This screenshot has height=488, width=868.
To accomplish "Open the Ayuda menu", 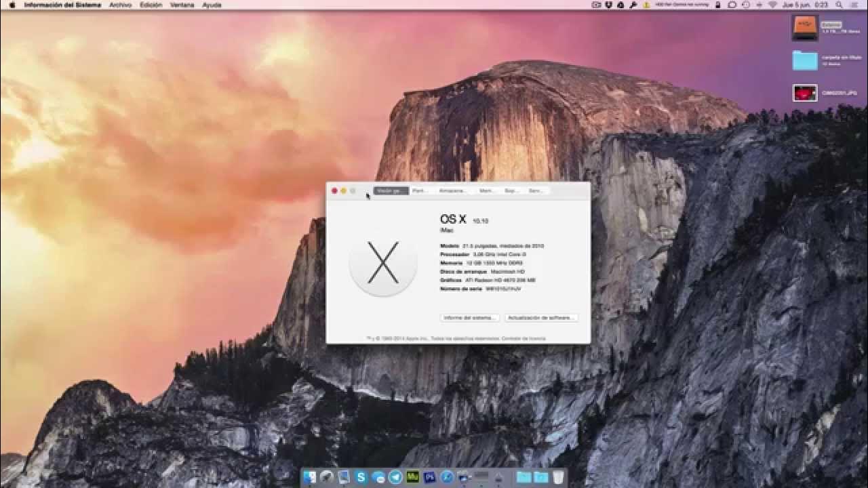I will (x=212, y=5).
